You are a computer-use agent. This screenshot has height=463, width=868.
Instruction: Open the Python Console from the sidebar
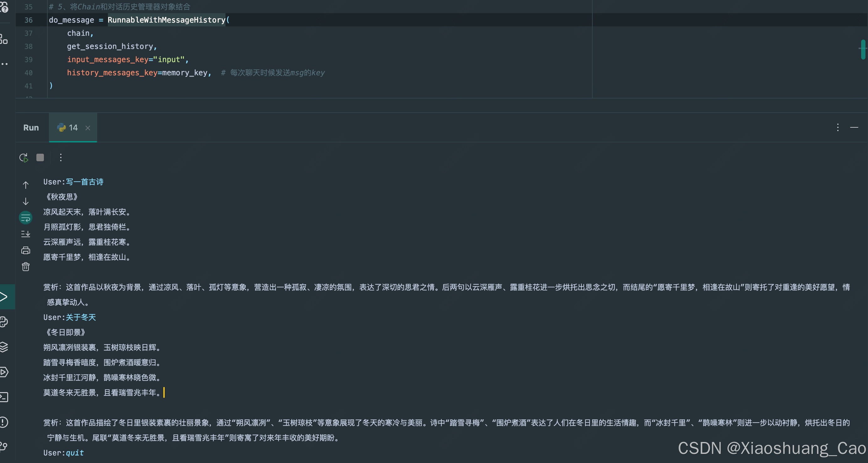(x=4, y=322)
